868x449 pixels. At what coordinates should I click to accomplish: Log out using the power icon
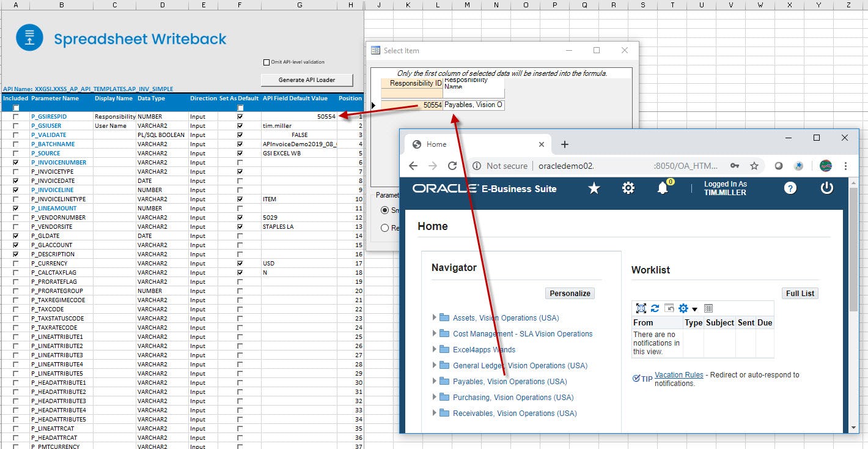click(x=826, y=188)
